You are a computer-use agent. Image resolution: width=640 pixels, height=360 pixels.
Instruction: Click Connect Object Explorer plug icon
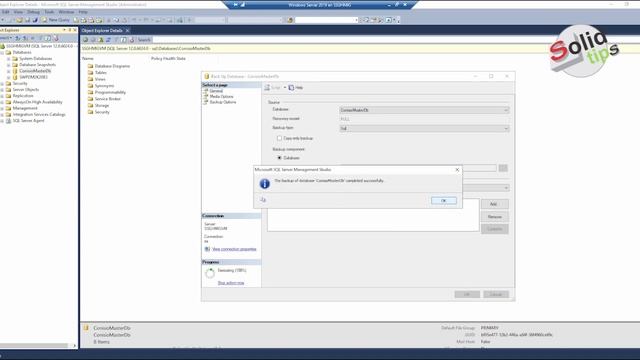point(18,38)
